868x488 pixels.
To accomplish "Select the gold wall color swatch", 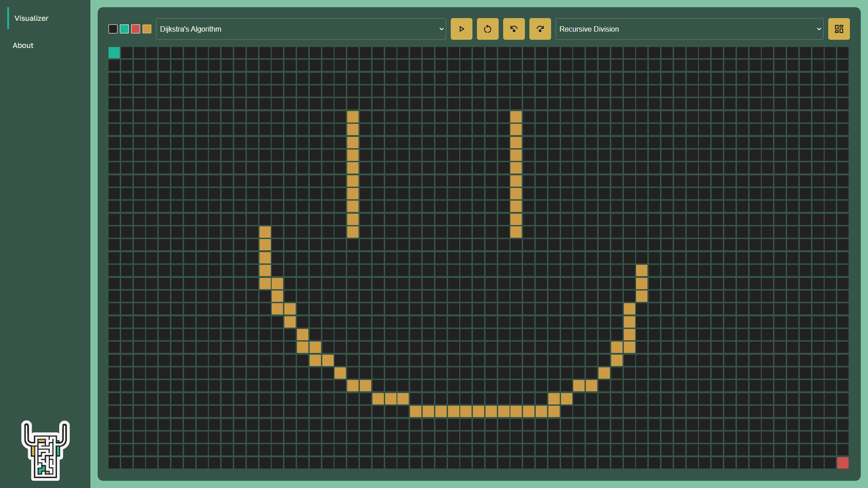I will click(x=147, y=29).
